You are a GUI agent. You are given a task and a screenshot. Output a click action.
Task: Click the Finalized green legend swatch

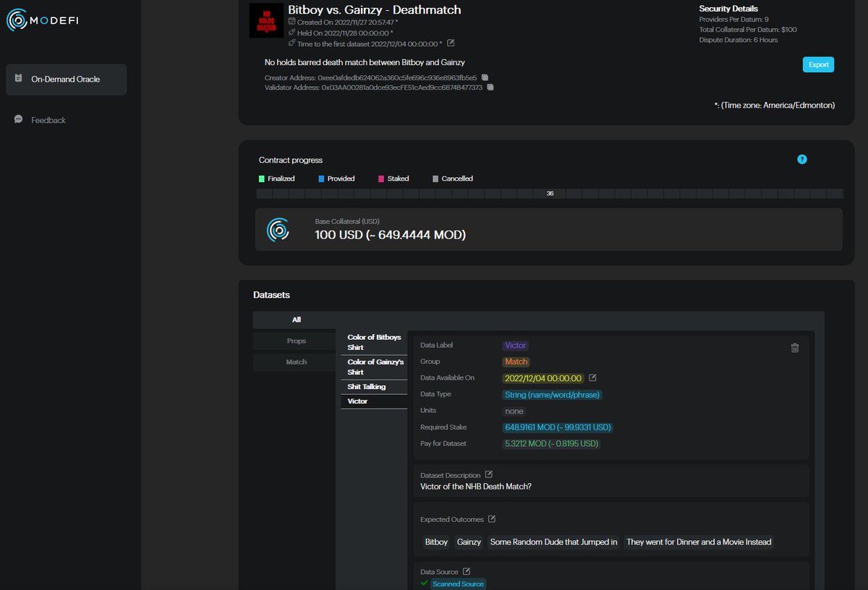click(x=262, y=179)
